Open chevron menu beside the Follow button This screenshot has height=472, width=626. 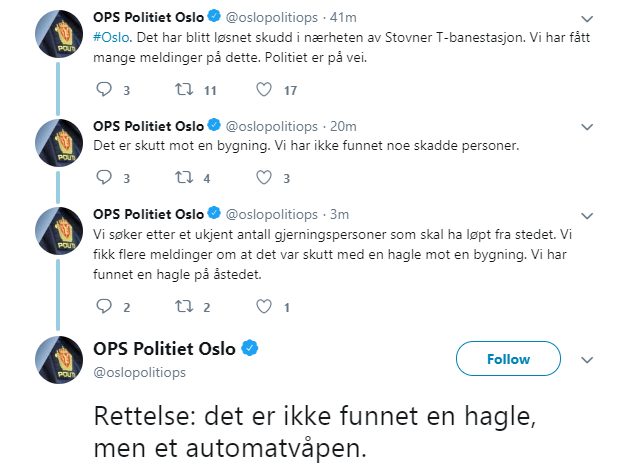point(588,359)
